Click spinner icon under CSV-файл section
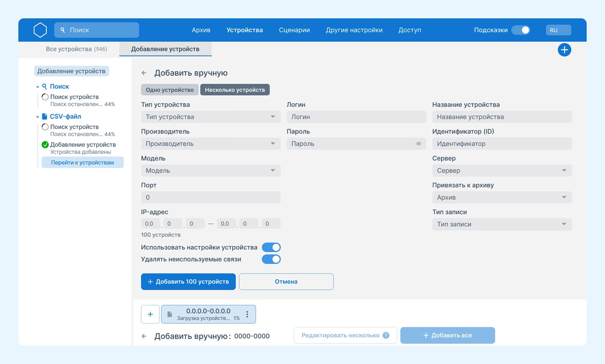The width and height of the screenshot is (605, 364). click(x=45, y=127)
